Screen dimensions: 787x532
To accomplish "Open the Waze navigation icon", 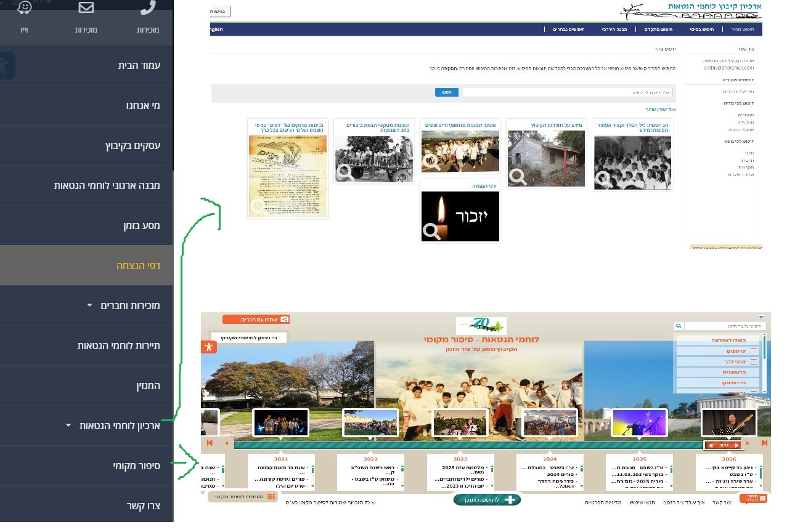I will pyautogui.click(x=25, y=7).
